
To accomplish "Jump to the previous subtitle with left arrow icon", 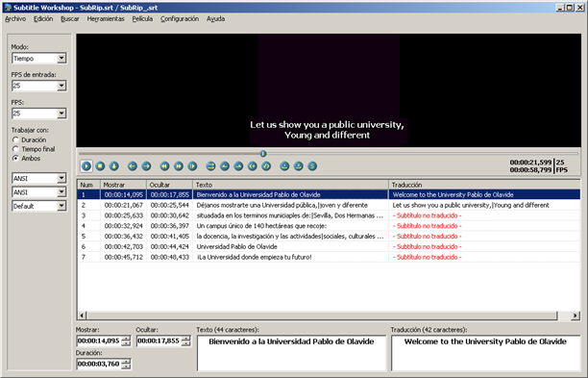I will pyautogui.click(x=133, y=165).
